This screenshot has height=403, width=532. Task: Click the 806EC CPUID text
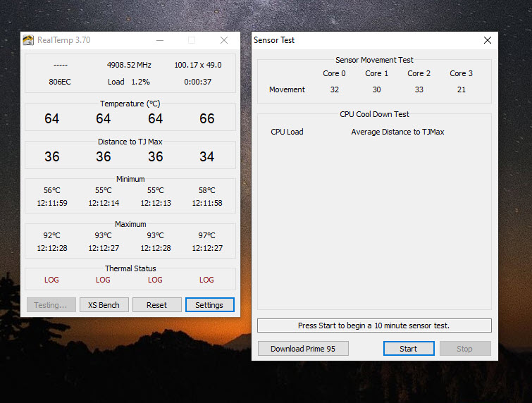pos(60,82)
